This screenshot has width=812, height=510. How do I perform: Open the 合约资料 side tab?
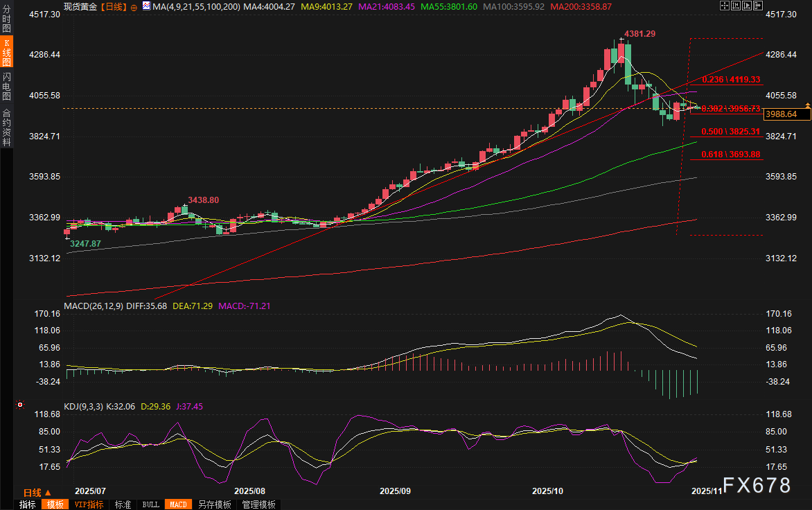click(x=6, y=127)
